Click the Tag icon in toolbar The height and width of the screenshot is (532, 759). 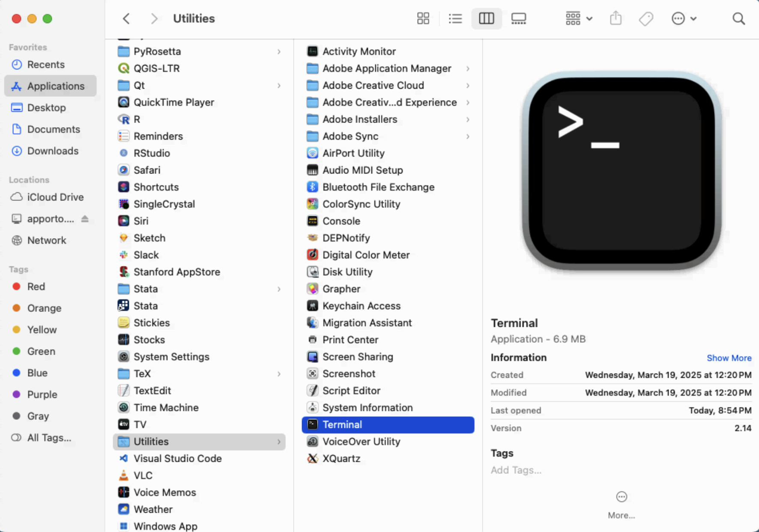(x=645, y=18)
